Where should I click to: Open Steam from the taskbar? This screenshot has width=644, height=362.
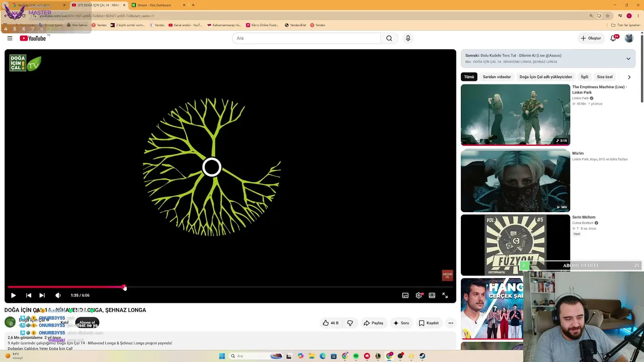(x=422, y=356)
